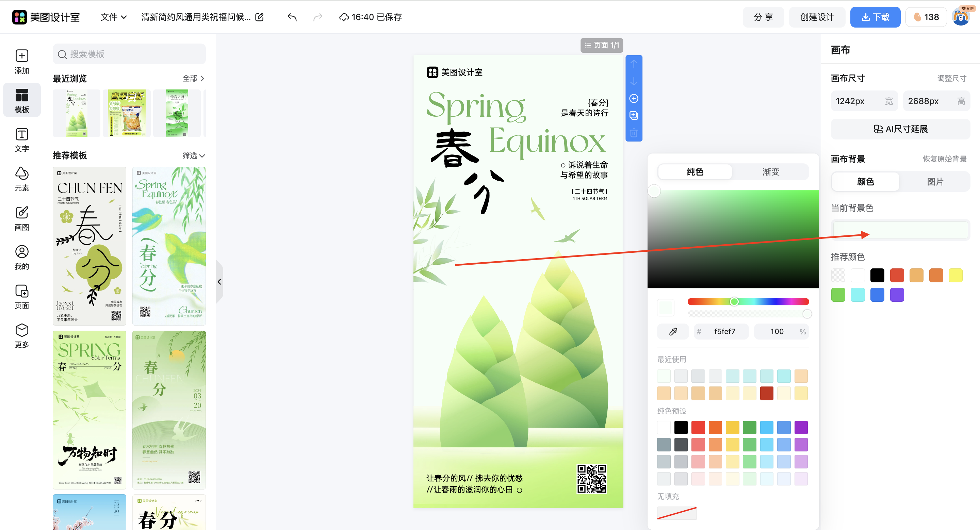Image resolution: width=980 pixels, height=530 pixels.
Task: Click the undo arrow icon
Action: (292, 17)
